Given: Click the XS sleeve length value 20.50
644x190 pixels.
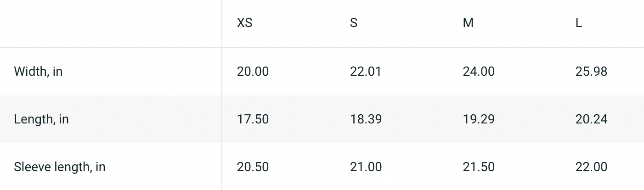Looking at the screenshot, I should (x=253, y=167).
